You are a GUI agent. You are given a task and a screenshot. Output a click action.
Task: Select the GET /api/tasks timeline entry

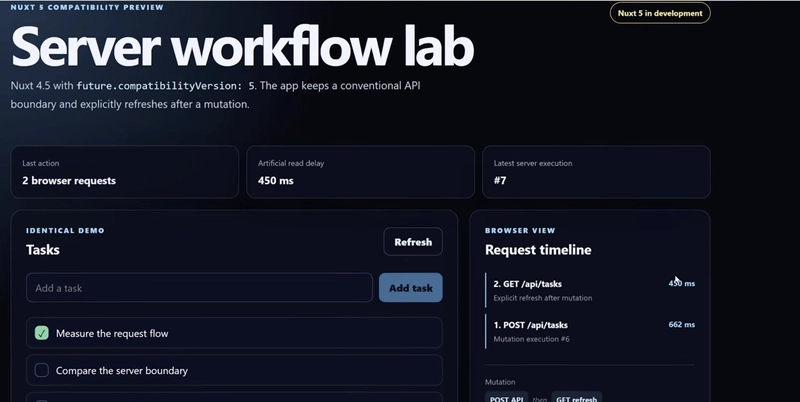[x=590, y=290]
